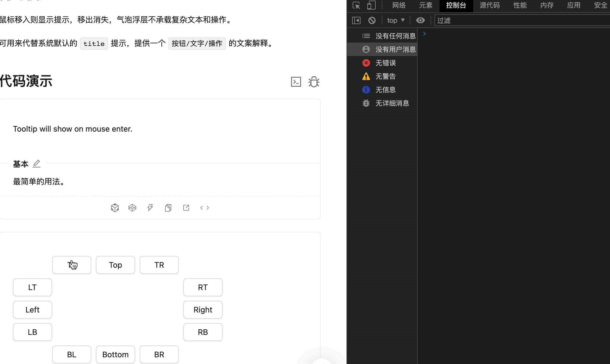Image resolution: width=610 pixels, height=364 pixels.
Task: Expand demo source code brackets
Action: tap(205, 208)
